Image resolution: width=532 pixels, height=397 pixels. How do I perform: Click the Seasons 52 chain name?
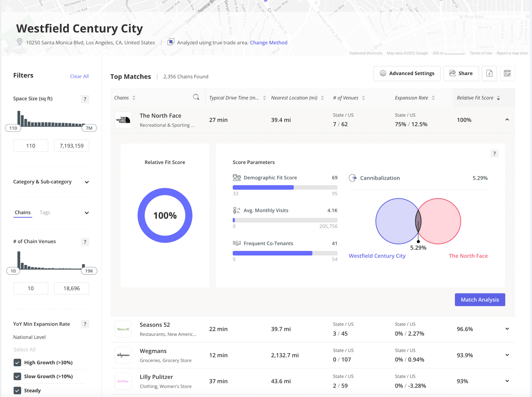155,325
